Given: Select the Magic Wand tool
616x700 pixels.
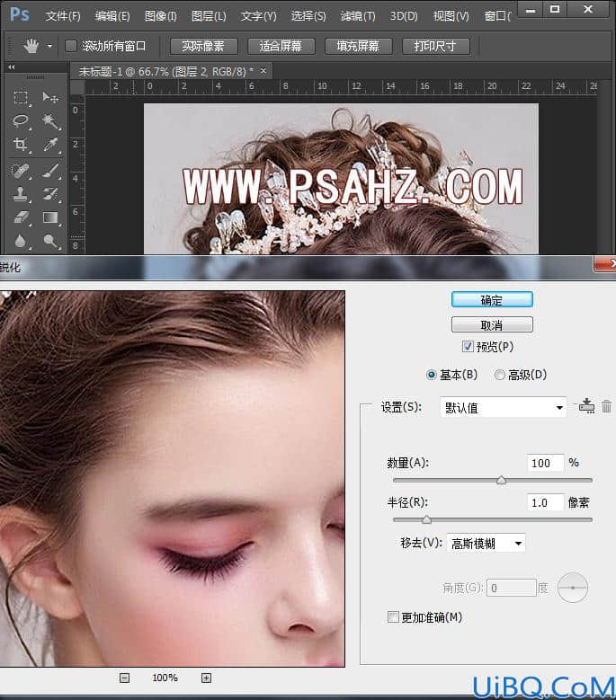Looking at the screenshot, I should pyautogui.click(x=50, y=120).
